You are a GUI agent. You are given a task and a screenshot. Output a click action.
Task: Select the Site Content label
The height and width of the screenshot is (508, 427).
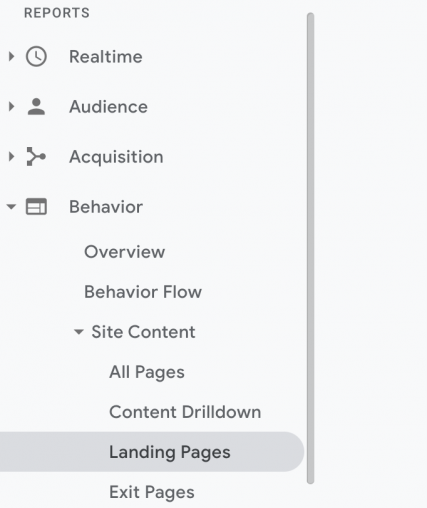[x=143, y=332]
